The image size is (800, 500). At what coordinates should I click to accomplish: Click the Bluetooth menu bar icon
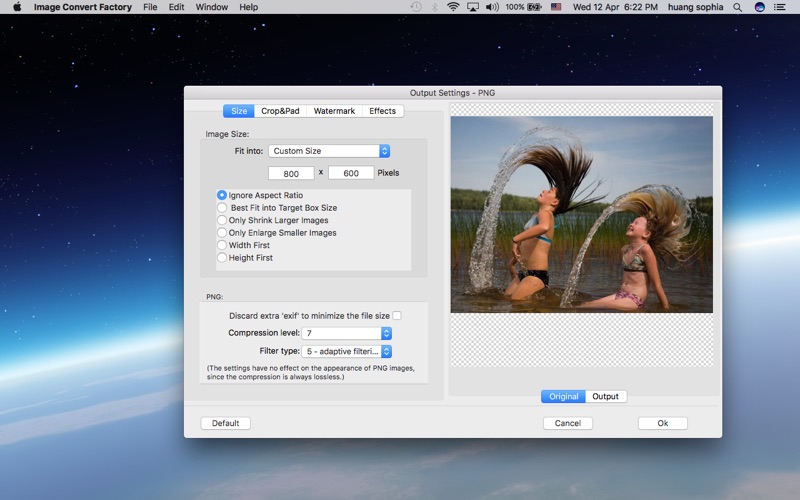[x=435, y=7]
